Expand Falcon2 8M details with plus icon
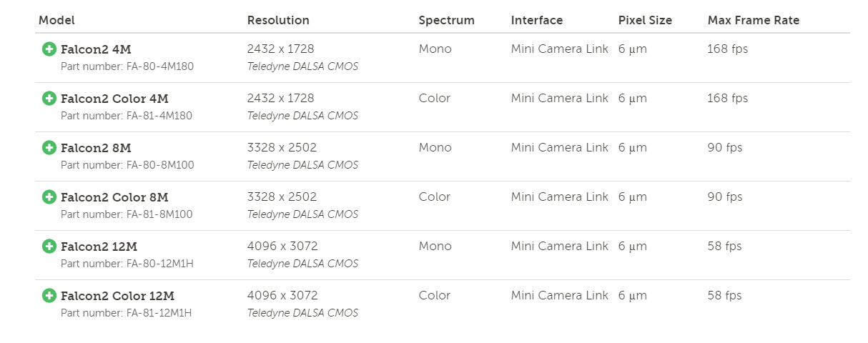Screen dimensions: 868x343 coord(49,148)
